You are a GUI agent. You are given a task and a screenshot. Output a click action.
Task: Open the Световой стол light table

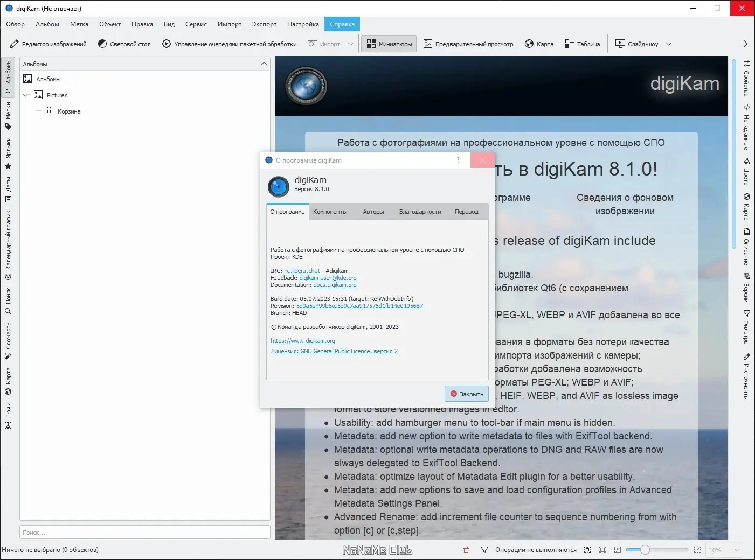[124, 44]
